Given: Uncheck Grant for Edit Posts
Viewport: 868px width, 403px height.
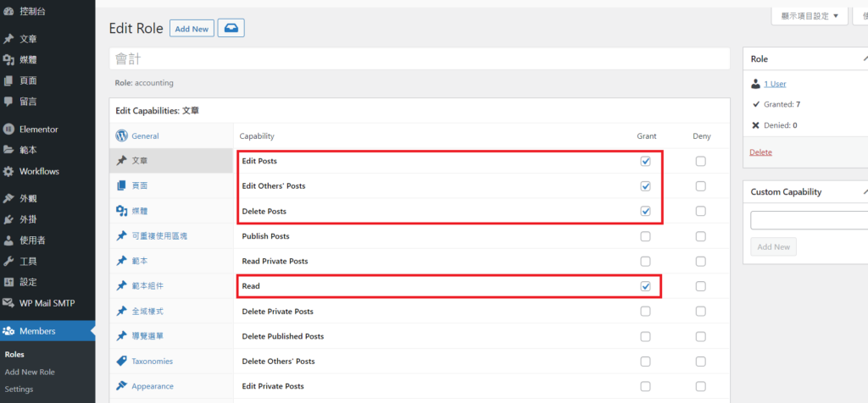Looking at the screenshot, I should click(x=645, y=161).
